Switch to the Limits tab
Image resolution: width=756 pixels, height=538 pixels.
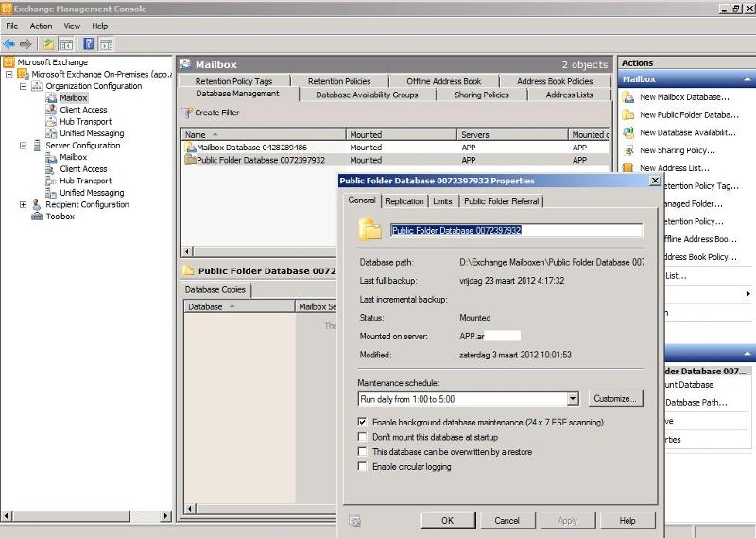[x=442, y=201]
